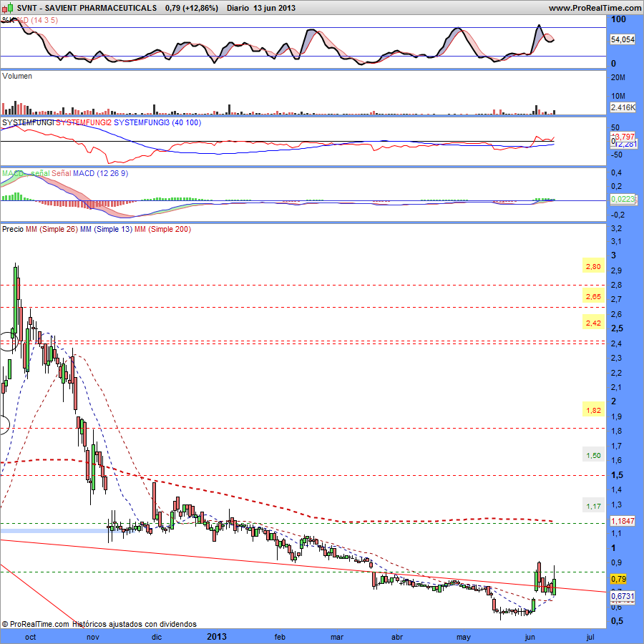Click the 10M volume axis label

pyautogui.click(x=618, y=96)
